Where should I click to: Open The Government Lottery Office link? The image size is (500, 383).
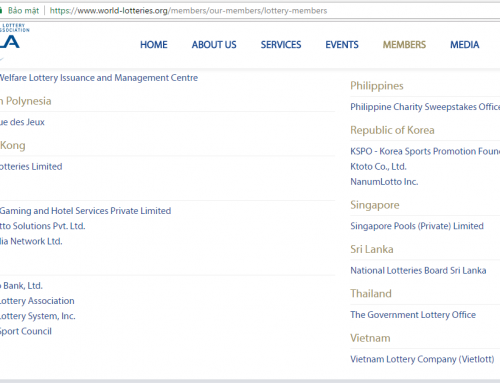click(x=413, y=315)
